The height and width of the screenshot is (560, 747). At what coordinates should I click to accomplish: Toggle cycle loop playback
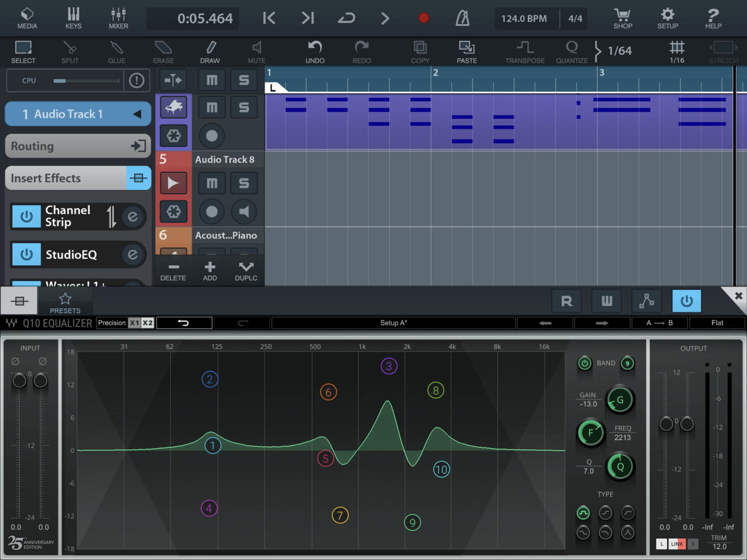click(x=346, y=18)
